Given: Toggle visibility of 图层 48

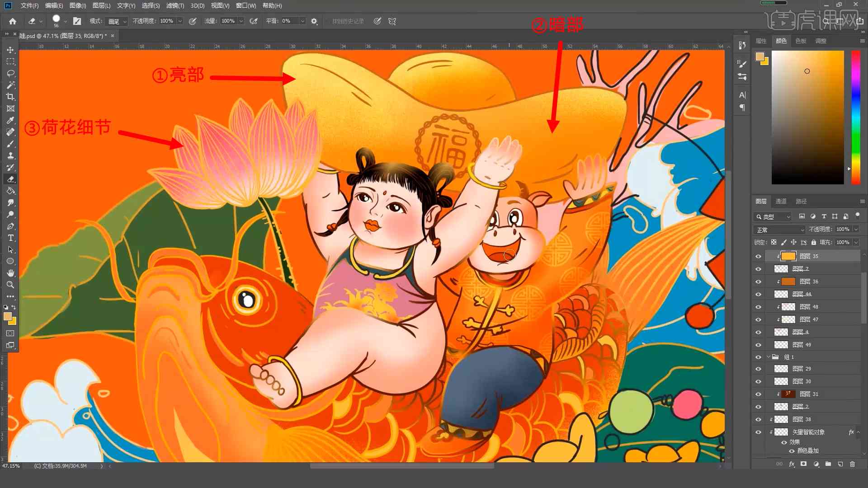Looking at the screenshot, I should (758, 307).
